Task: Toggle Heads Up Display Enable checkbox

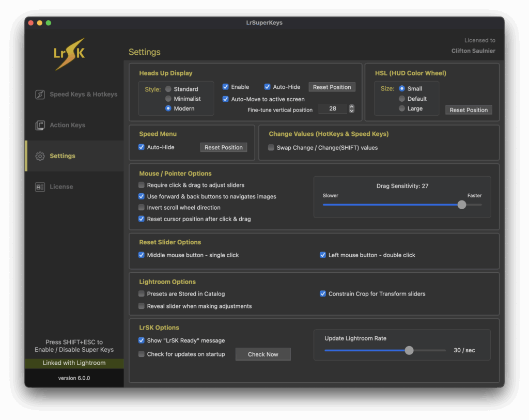Action: [226, 87]
